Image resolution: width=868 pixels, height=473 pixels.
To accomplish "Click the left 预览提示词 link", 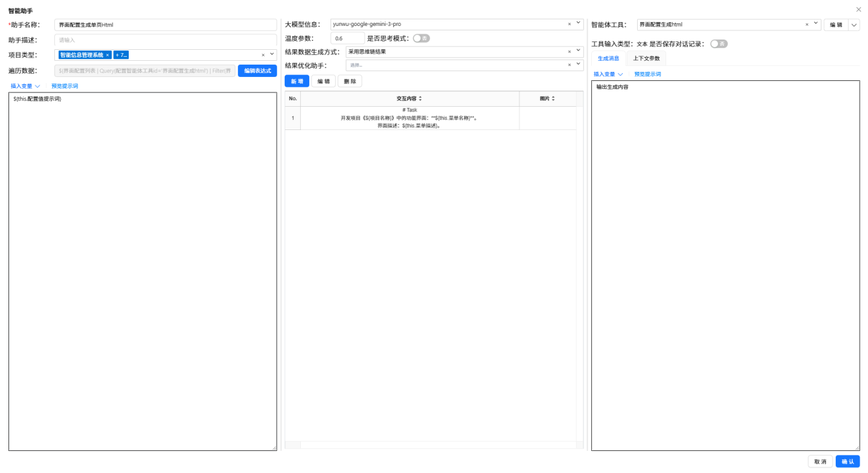I will click(x=65, y=85).
